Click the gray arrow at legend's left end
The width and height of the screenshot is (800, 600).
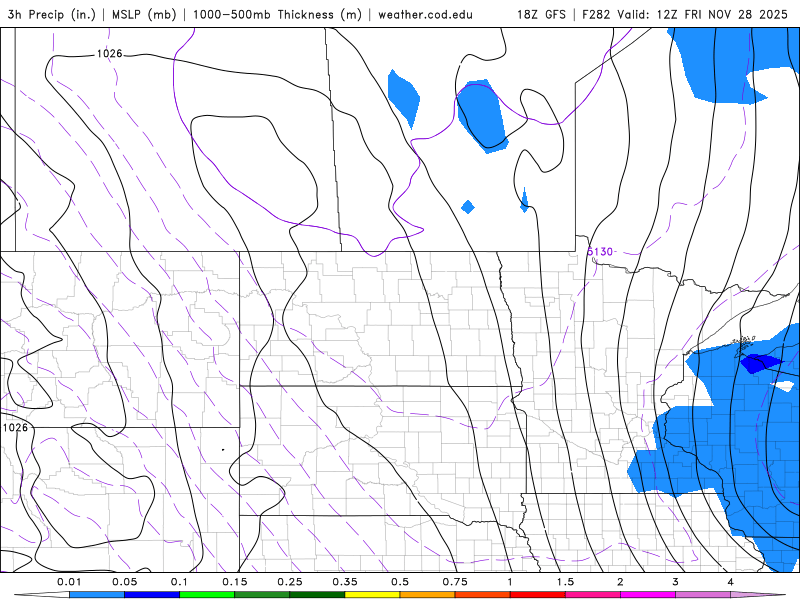click(42, 595)
